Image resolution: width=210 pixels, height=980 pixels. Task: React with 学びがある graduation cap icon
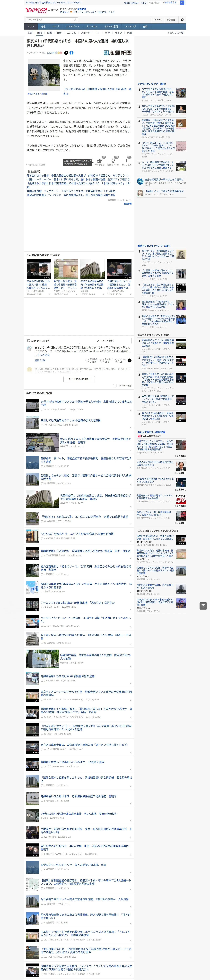(x=100, y=161)
